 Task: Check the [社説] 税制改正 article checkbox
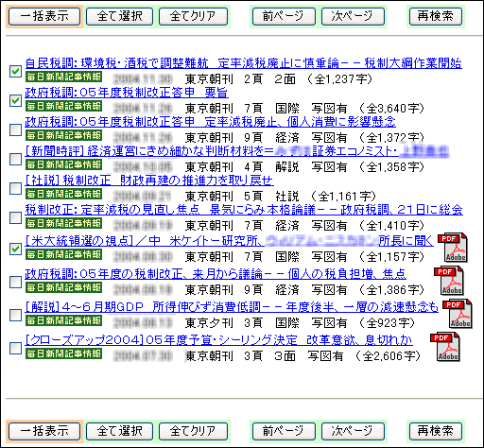(15, 188)
